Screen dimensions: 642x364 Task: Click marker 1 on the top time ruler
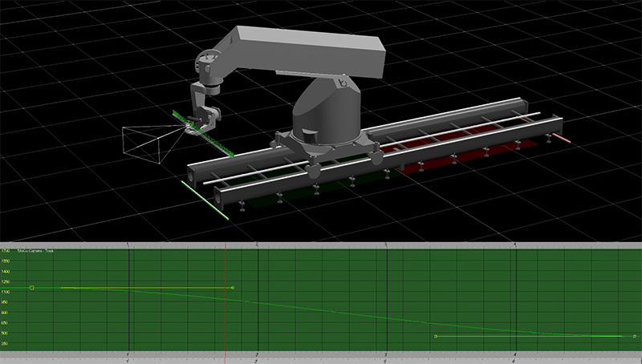(129, 243)
